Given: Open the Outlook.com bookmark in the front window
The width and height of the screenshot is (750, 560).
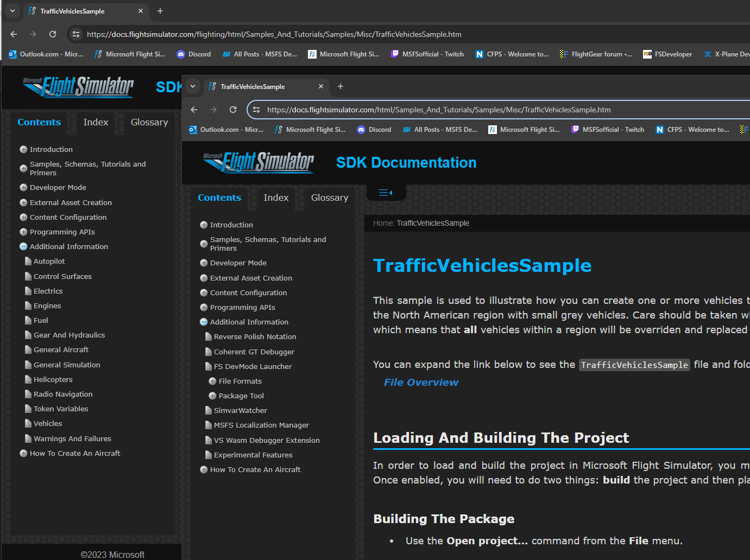Looking at the screenshot, I should (x=226, y=130).
